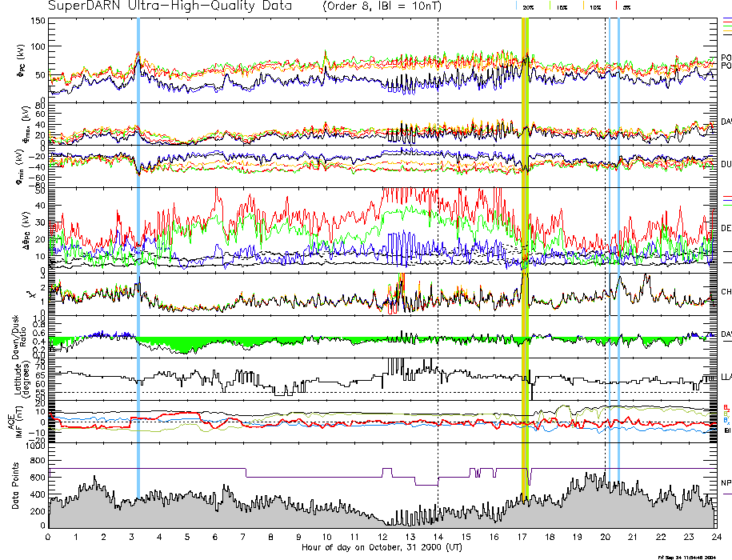732x560 pixels.
Task: Click the 'DE' label beside ΔΦPC panel
Action: [x=726, y=228]
